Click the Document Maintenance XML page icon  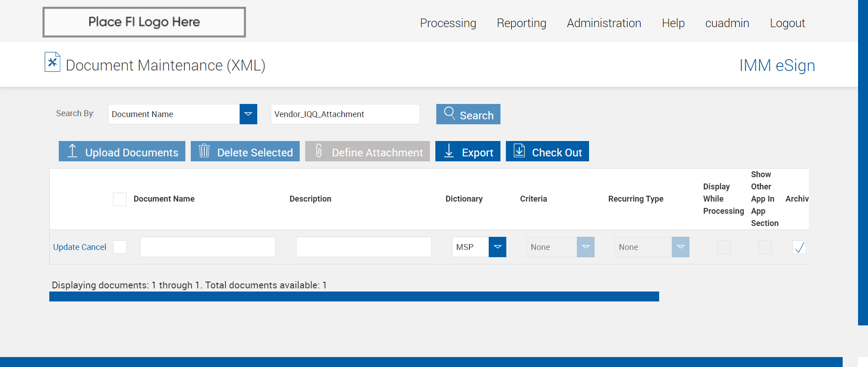pos(52,62)
